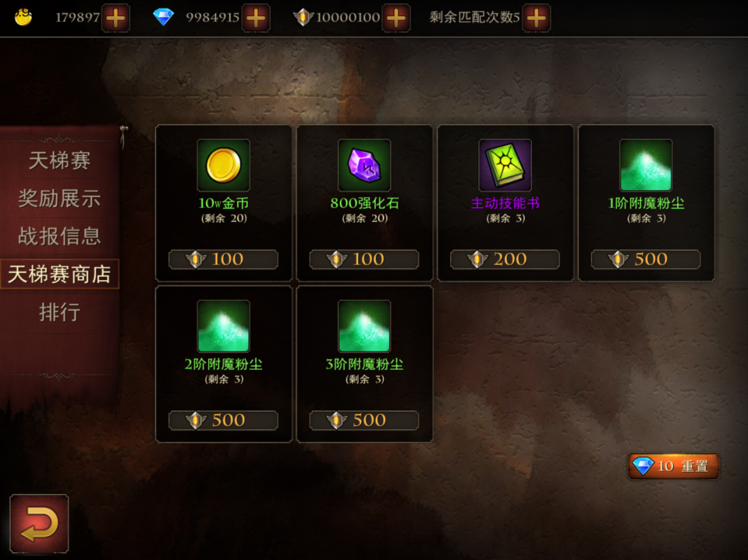Open the 天梯赛 tab
This screenshot has width=748, height=560.
click(x=60, y=160)
